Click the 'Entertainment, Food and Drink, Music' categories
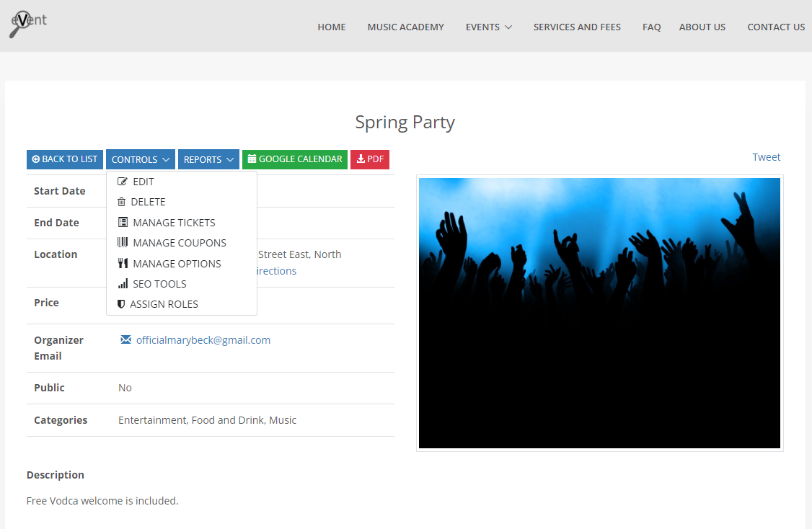This screenshot has height=529, width=812. [x=207, y=419]
